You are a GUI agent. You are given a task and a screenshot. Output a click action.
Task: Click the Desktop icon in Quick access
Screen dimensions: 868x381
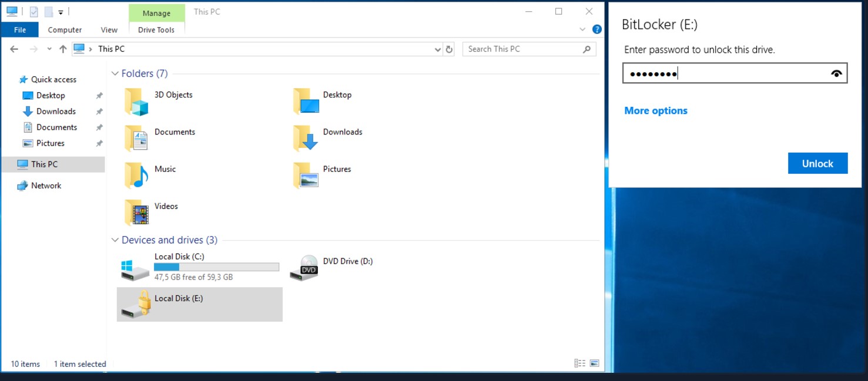(27, 96)
